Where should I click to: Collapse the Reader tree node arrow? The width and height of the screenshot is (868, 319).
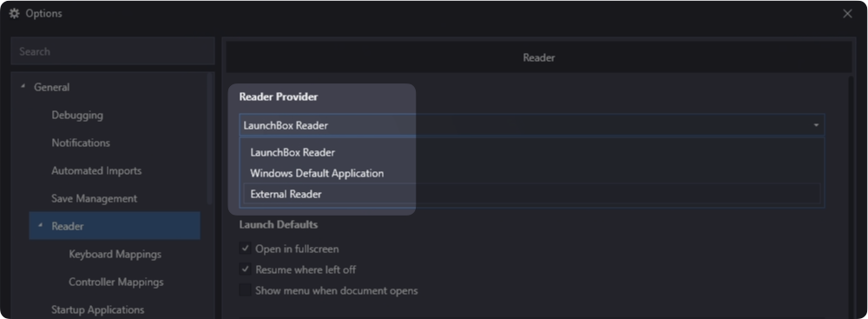(40, 226)
